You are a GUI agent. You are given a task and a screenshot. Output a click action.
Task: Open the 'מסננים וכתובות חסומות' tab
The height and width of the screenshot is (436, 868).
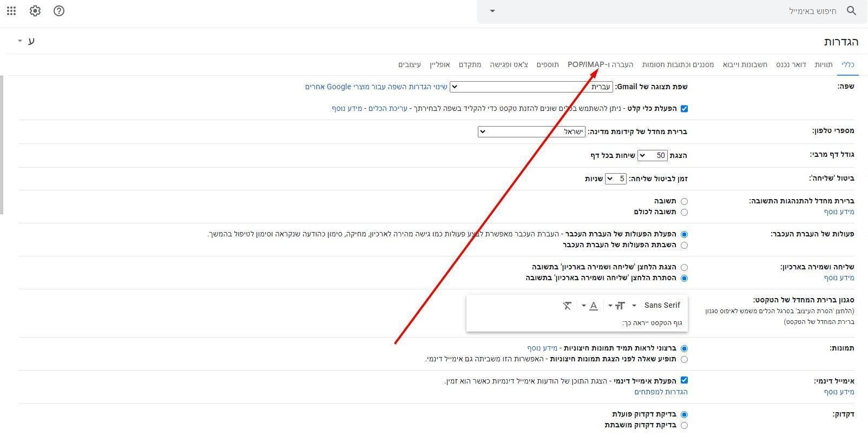coord(678,65)
